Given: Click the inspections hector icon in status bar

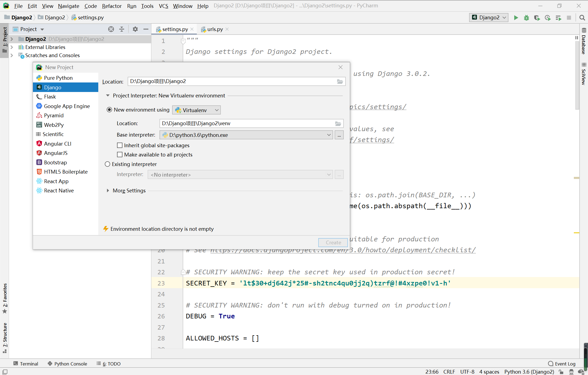Looking at the screenshot, I should pos(571,372).
